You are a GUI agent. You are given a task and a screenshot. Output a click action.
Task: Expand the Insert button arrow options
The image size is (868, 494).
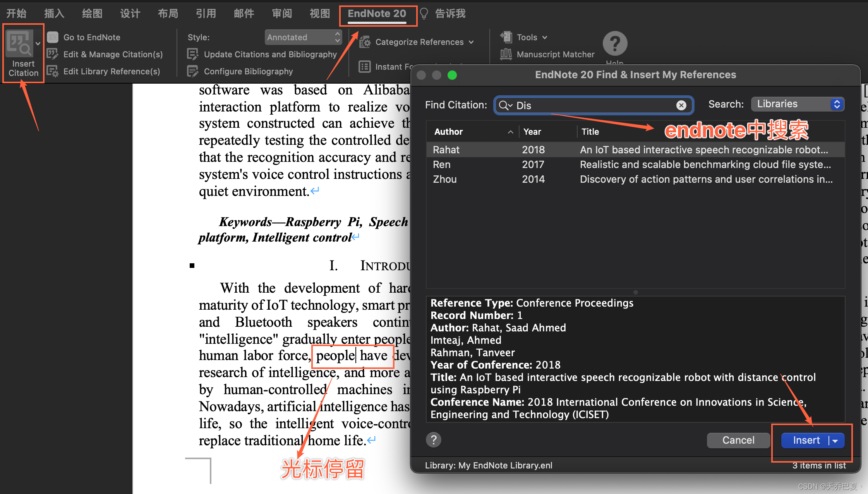835,441
